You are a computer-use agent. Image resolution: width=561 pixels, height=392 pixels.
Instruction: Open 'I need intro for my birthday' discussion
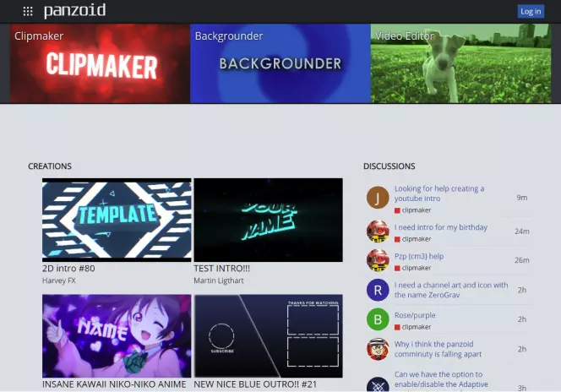(441, 227)
